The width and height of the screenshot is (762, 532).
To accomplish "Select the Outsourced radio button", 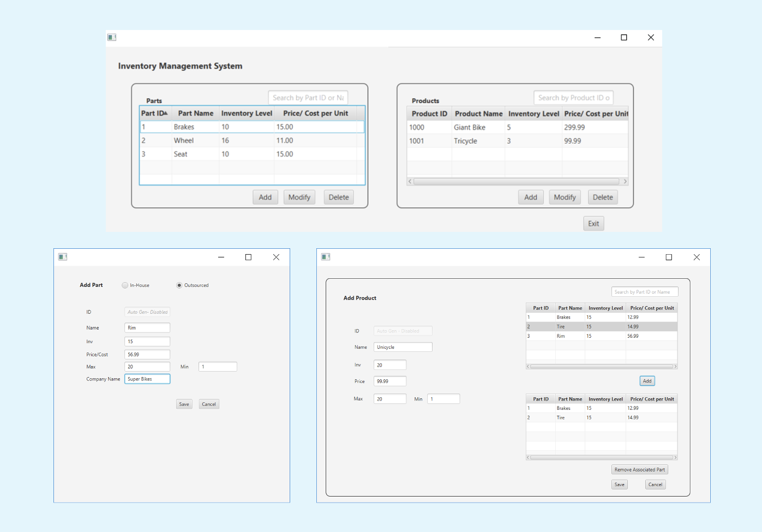I will point(179,285).
